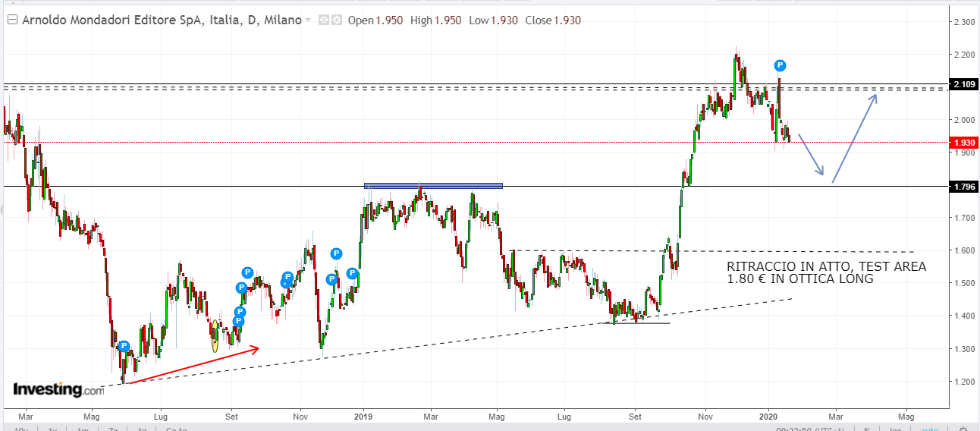Screen dimensions: 980x431
Task: Open the Go to date picker
Action: click(x=176, y=429)
